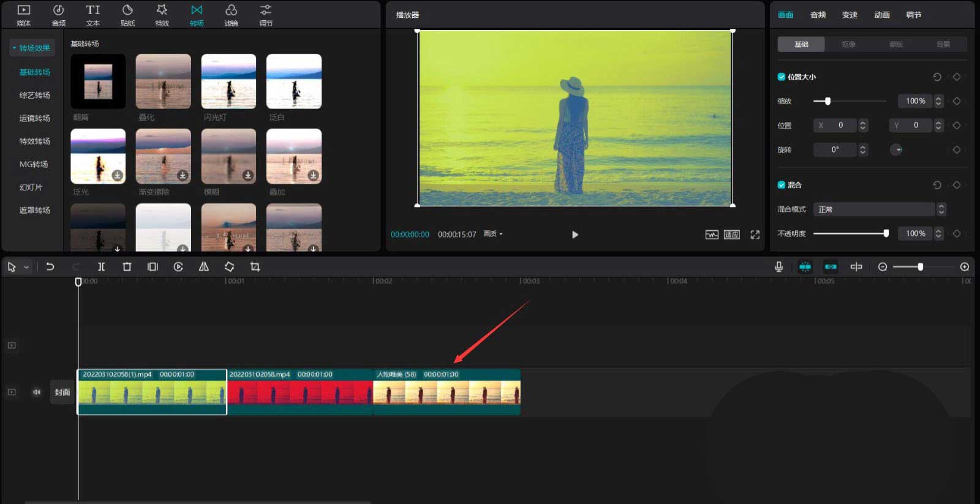Uncheck the 位置大小 checkbox

(x=782, y=77)
